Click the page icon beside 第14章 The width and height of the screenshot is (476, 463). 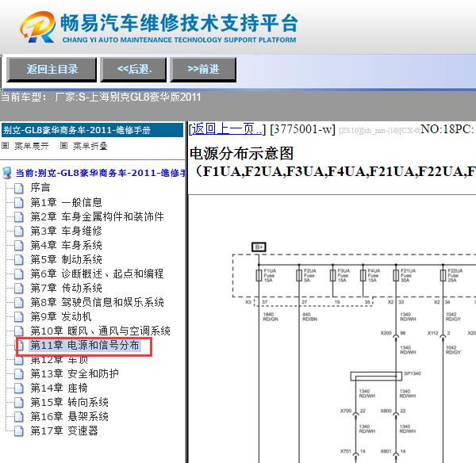click(19, 388)
